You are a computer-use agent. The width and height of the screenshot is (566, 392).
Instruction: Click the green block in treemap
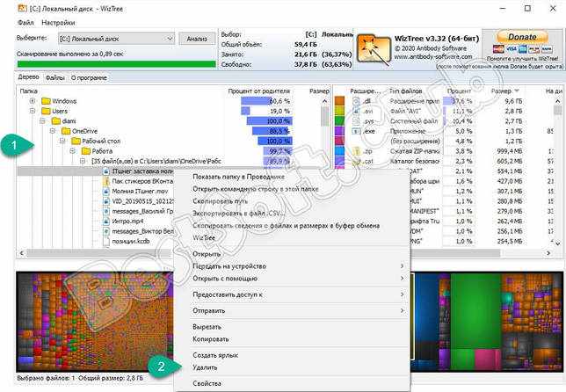(x=475, y=310)
